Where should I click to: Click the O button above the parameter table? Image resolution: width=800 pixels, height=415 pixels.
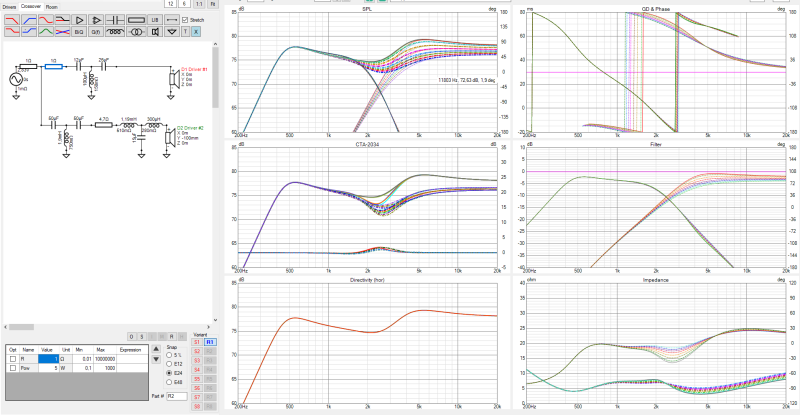(x=132, y=336)
